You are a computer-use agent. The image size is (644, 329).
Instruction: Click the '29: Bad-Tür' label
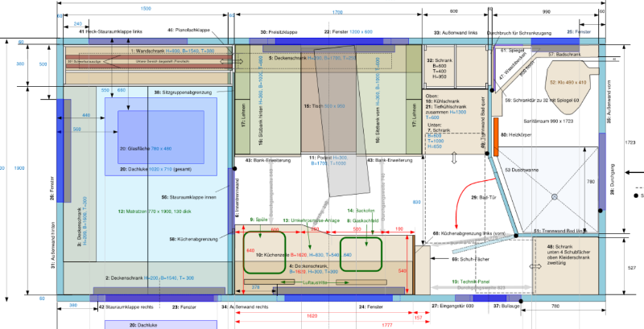coord(484,198)
